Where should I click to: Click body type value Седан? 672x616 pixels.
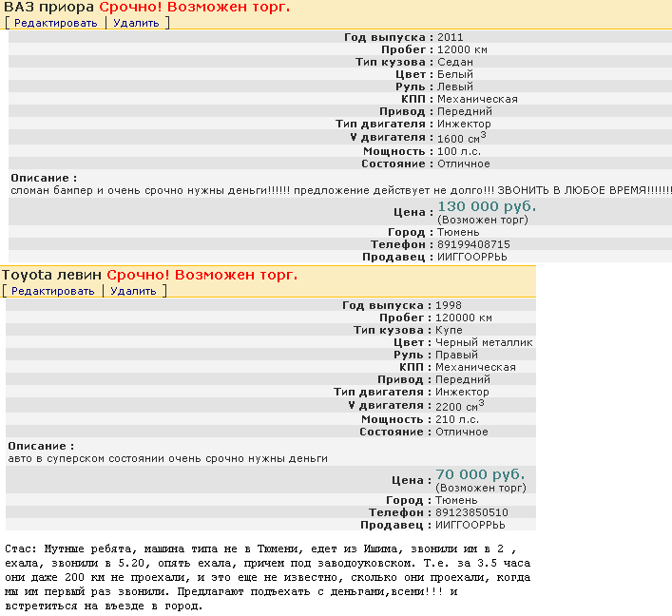[455, 62]
